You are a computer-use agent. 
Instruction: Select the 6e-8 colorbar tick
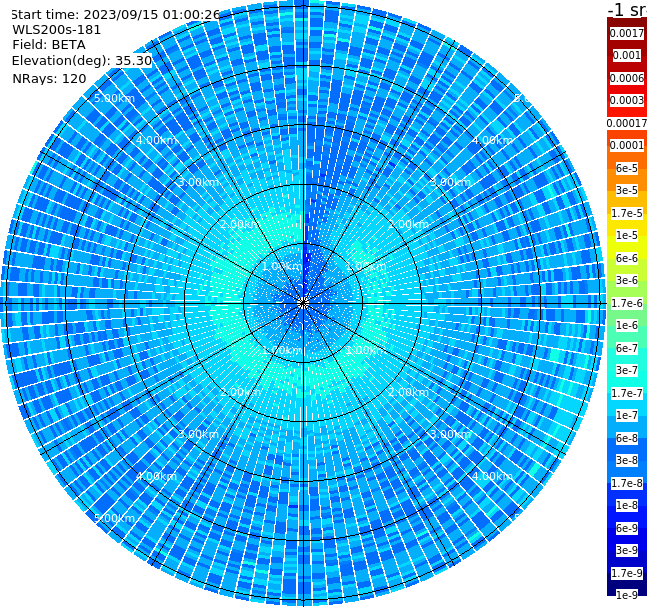pyautogui.click(x=627, y=438)
